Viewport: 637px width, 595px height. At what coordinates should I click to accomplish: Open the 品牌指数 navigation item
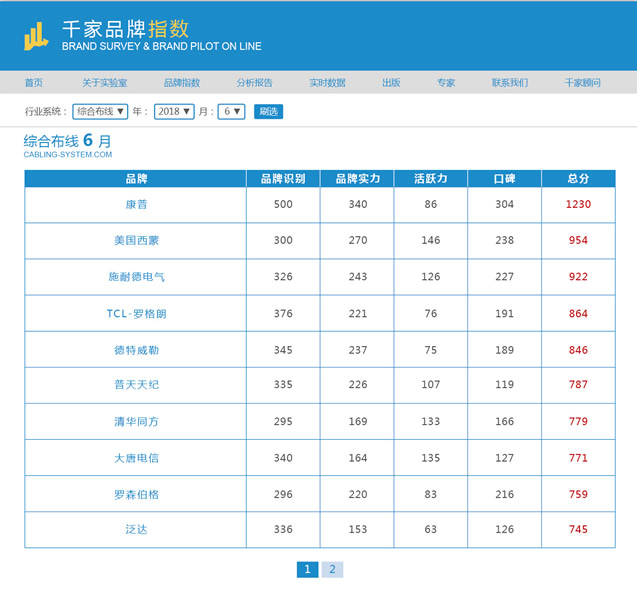182,83
